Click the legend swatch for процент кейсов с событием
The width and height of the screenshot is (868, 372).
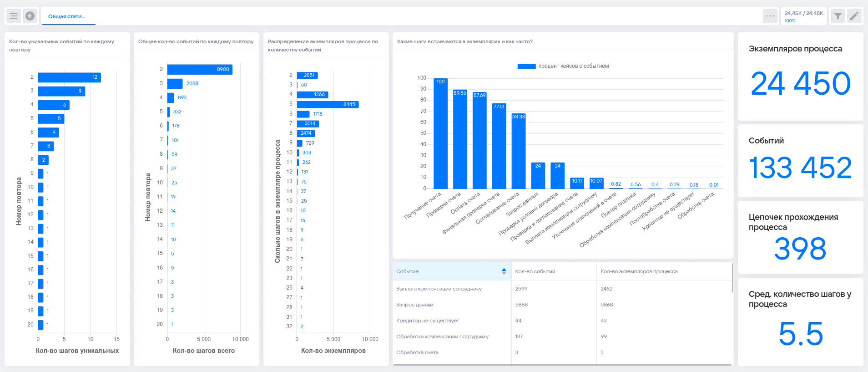pyautogui.click(x=526, y=66)
